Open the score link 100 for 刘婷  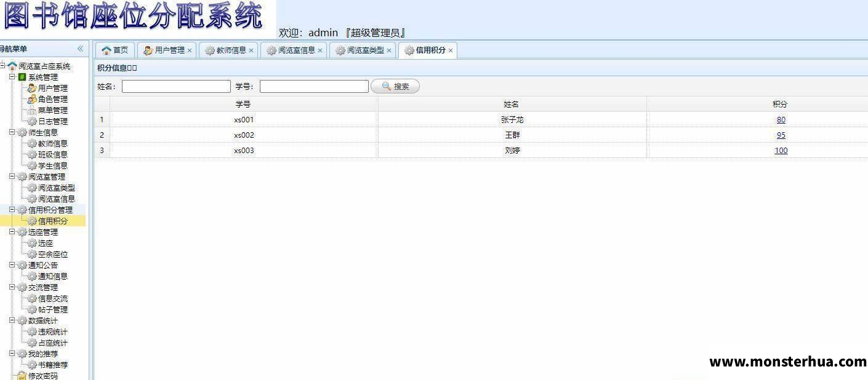tap(781, 151)
